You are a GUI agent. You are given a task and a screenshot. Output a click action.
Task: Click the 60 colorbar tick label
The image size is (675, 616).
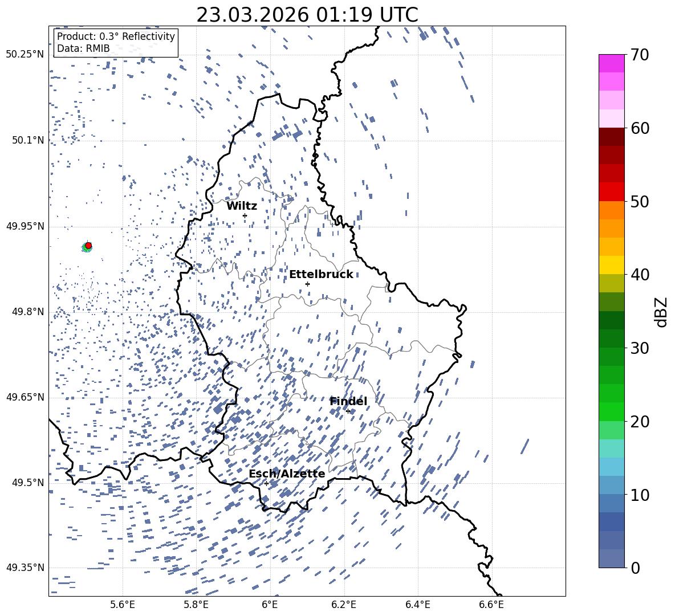point(640,128)
